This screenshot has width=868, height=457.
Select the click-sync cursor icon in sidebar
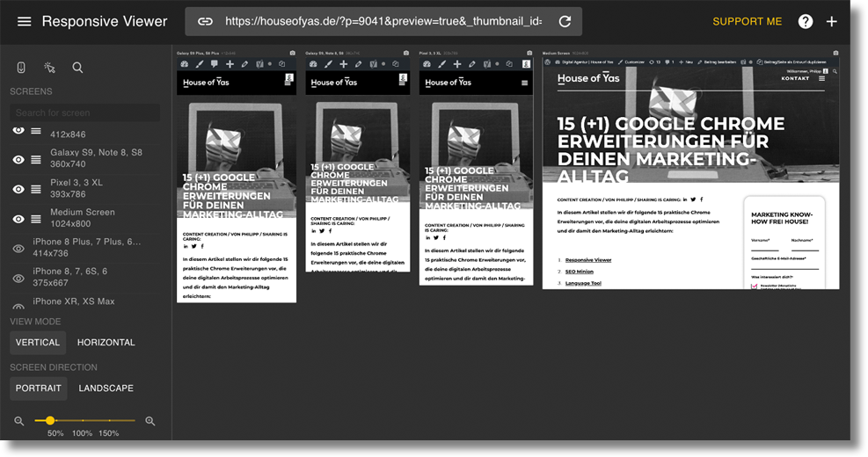[50, 68]
